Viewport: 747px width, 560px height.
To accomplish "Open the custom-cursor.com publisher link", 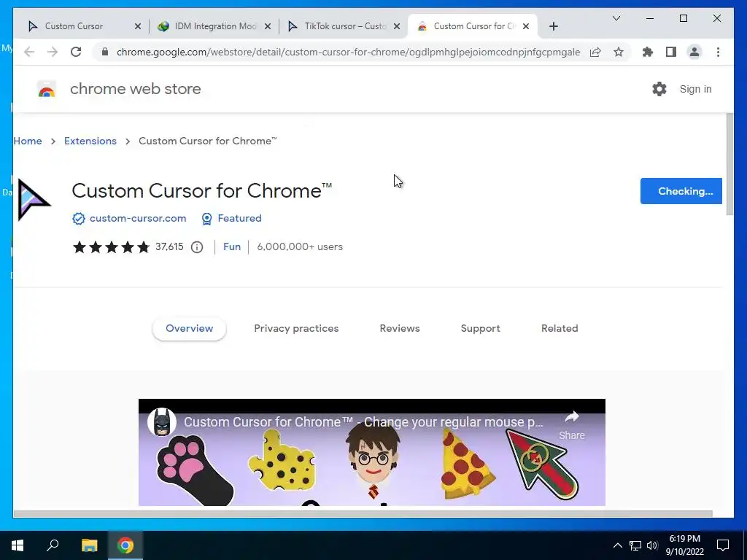I will (x=138, y=219).
